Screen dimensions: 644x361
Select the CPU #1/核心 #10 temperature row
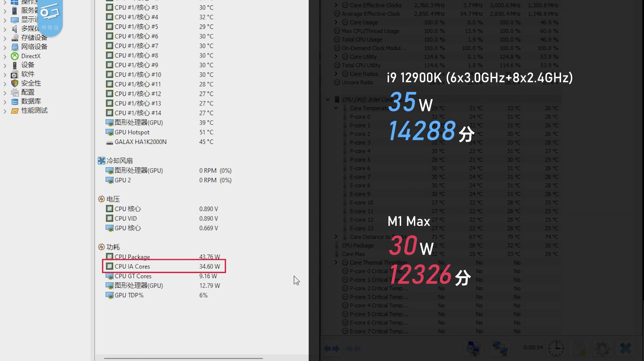click(159, 74)
